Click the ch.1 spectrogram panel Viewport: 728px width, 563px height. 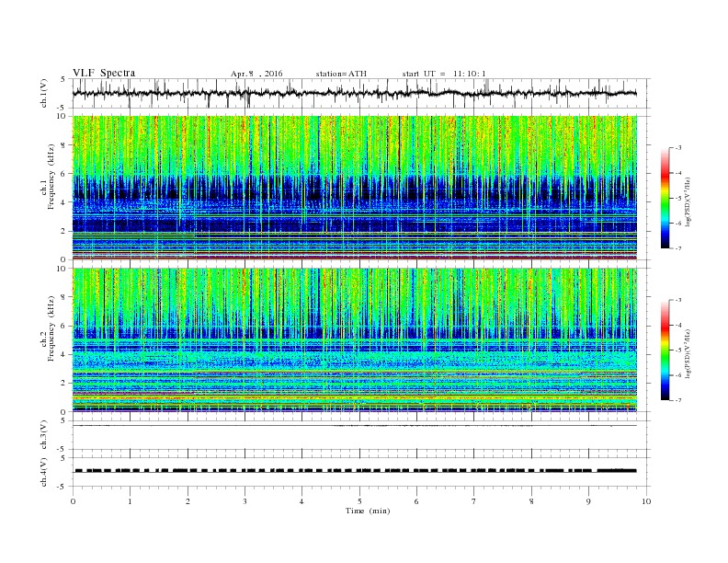click(x=355, y=187)
